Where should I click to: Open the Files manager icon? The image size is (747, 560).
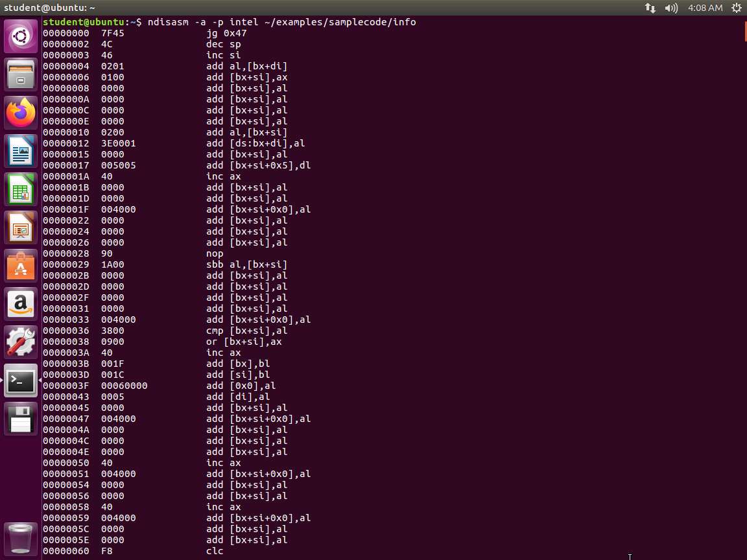point(21,75)
